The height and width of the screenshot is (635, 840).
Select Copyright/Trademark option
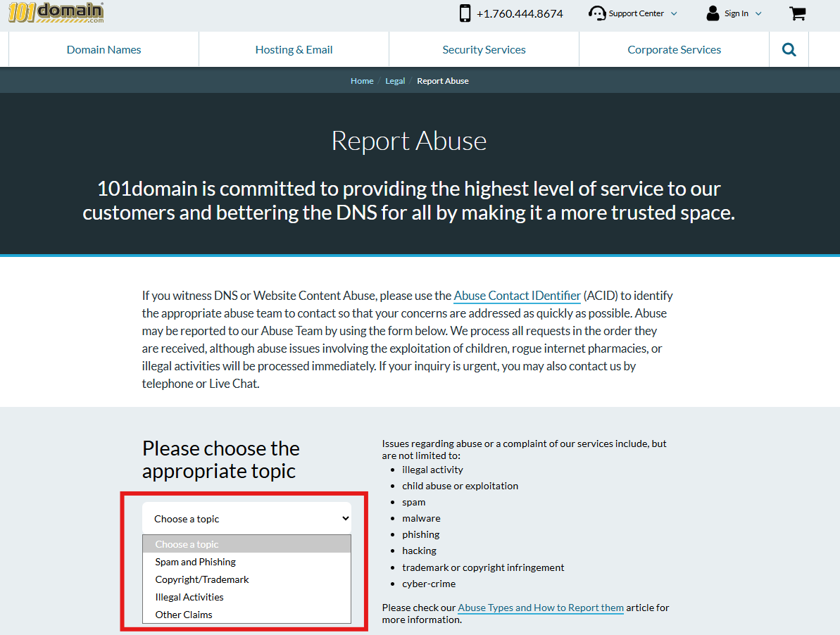[202, 579]
